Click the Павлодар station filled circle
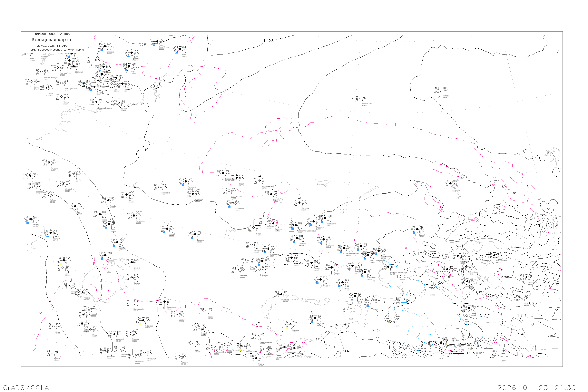The image size is (588, 392). coord(313,221)
